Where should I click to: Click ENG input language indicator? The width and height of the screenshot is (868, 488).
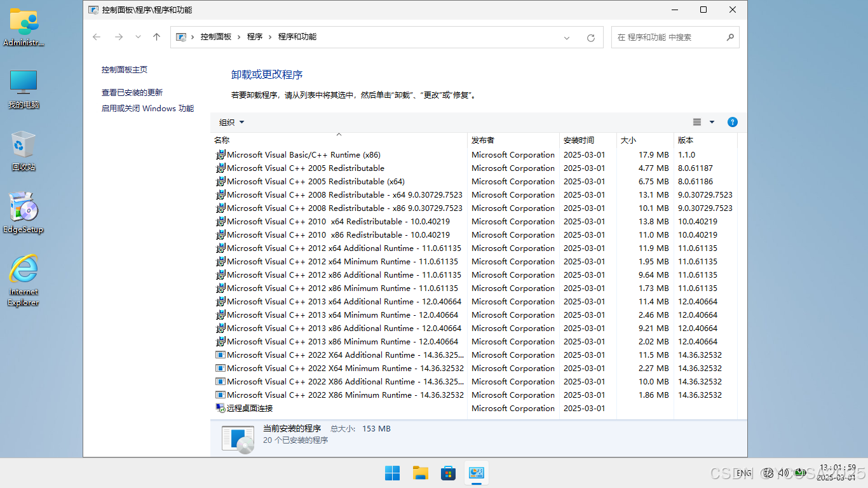[x=744, y=473]
